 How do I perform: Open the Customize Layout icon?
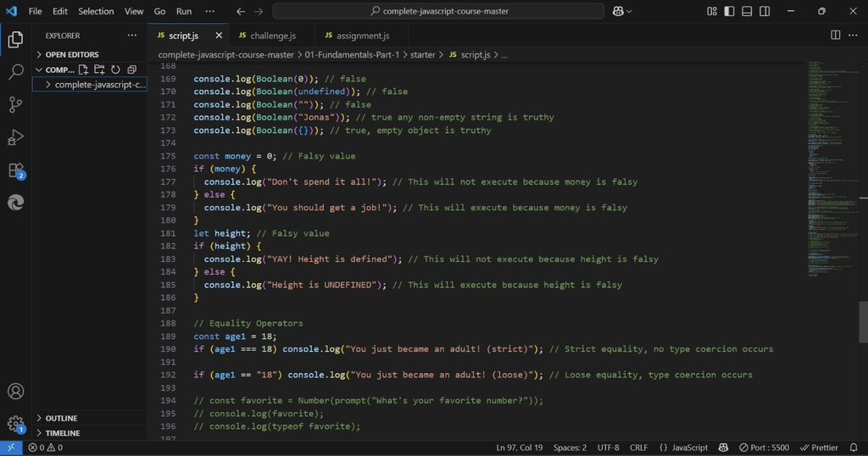click(x=712, y=11)
